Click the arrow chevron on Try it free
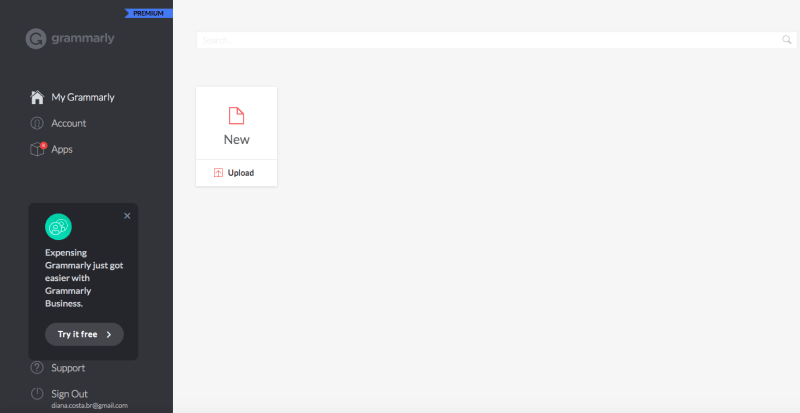This screenshot has width=800, height=413. tap(109, 334)
